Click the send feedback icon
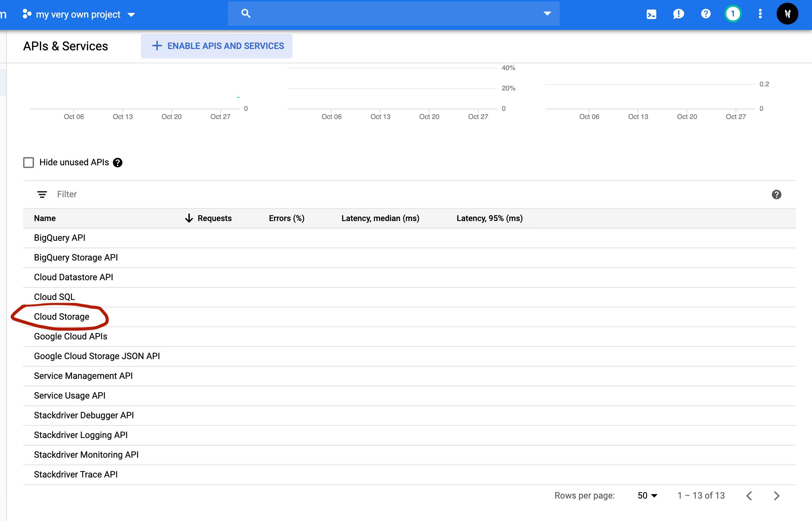This screenshot has height=521, width=812. click(x=678, y=14)
